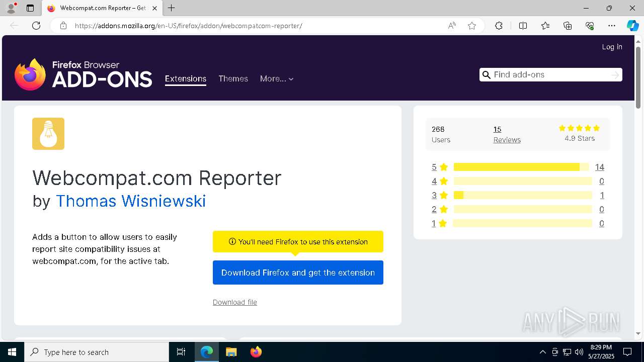Image resolution: width=644 pixels, height=362 pixels.
Task: Click the page vertical scrollbar
Action: (638, 76)
